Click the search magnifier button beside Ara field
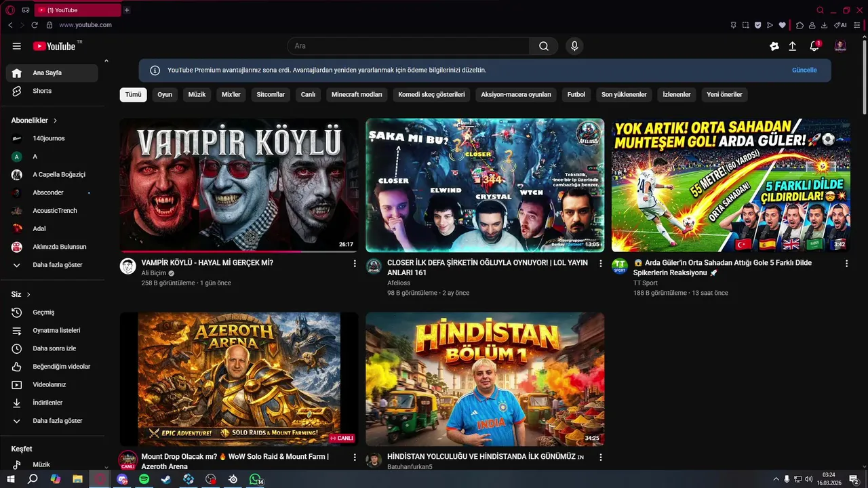The image size is (868, 488). [x=544, y=46]
